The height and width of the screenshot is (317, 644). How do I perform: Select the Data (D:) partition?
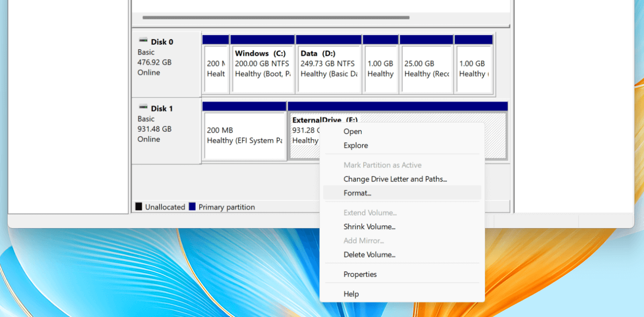click(x=329, y=65)
